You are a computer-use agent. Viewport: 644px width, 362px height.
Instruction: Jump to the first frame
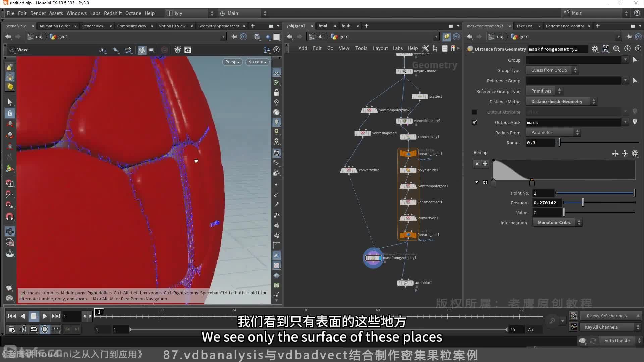[11, 316]
